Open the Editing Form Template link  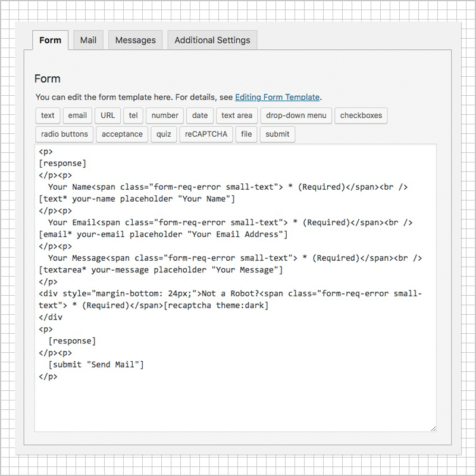pyautogui.click(x=277, y=96)
